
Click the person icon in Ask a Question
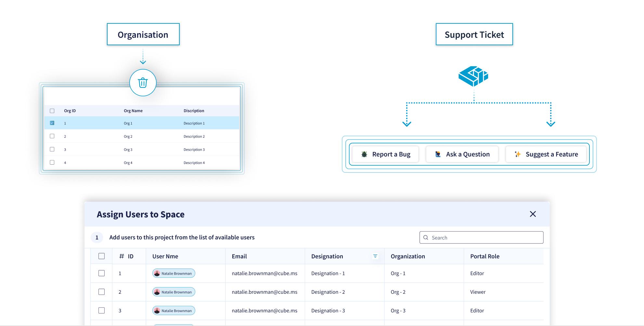tap(438, 154)
